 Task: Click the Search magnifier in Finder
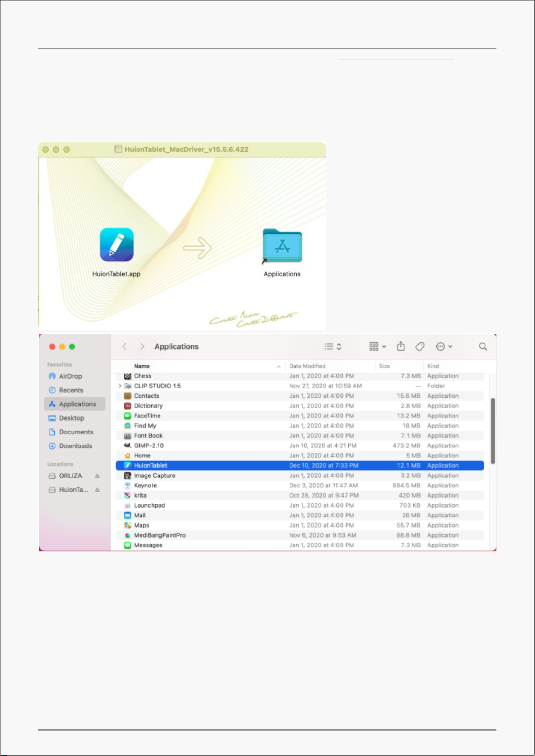483,346
